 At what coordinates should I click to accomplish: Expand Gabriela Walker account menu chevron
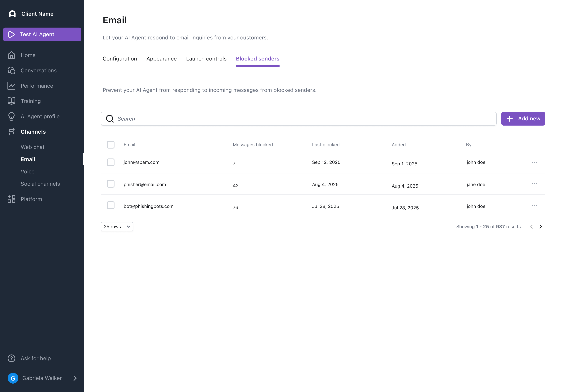click(x=75, y=378)
